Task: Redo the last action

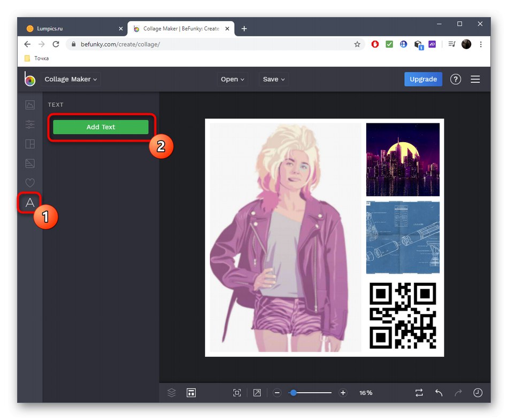Action: coord(458,393)
